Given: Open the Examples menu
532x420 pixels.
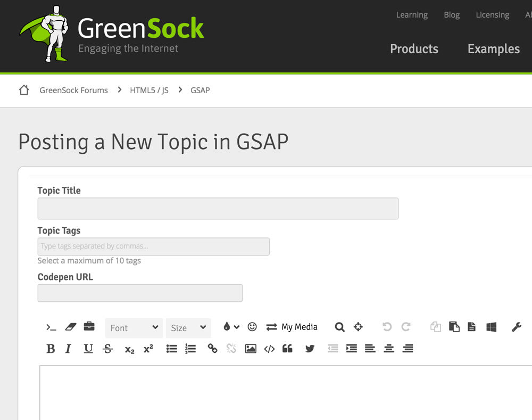Looking at the screenshot, I should [494, 49].
